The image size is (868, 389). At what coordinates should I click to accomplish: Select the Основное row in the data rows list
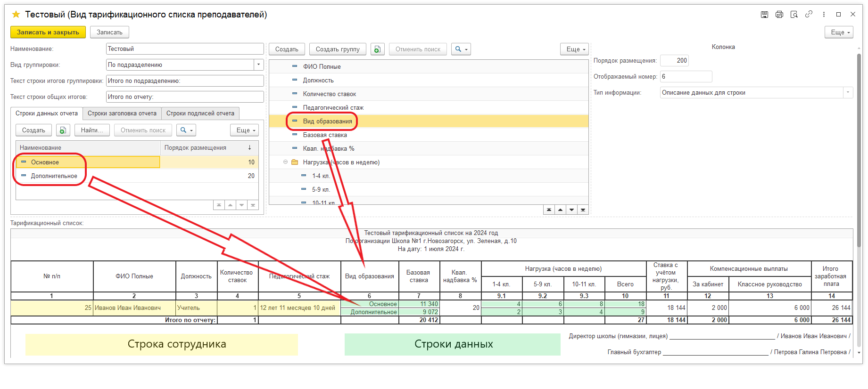[137, 162]
